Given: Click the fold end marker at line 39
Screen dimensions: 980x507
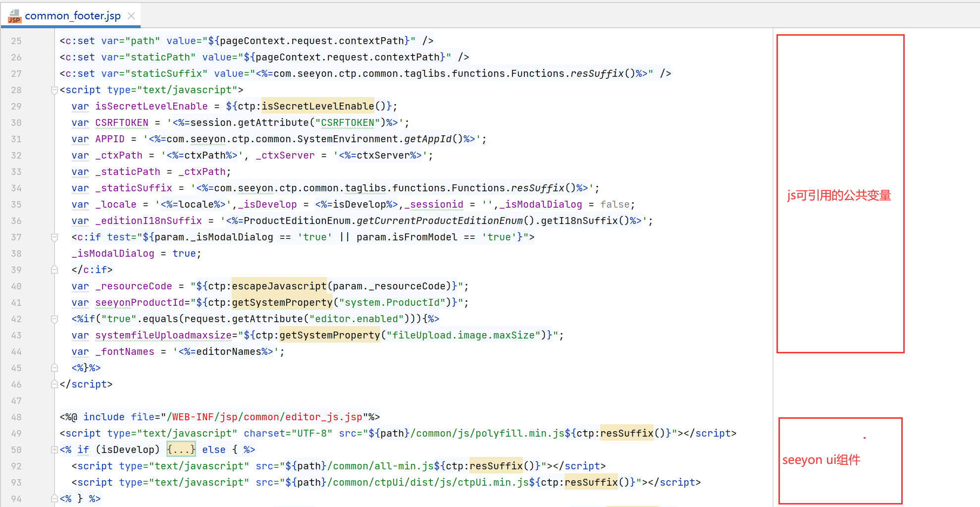Looking at the screenshot, I should click(54, 270).
